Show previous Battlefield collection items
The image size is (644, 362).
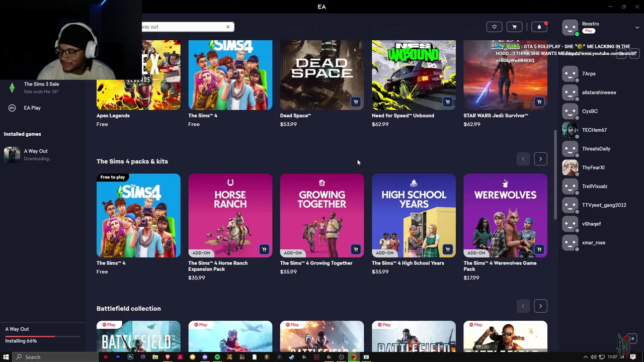point(523,306)
